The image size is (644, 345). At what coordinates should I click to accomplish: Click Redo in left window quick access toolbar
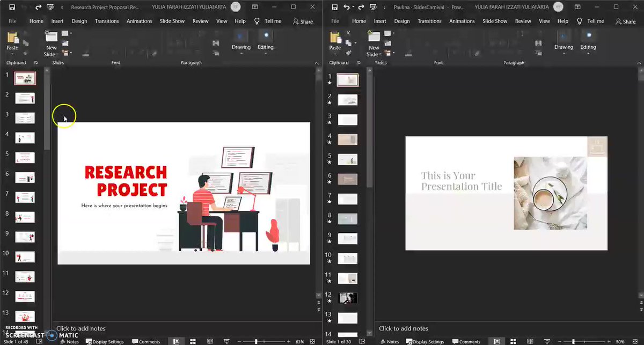coord(39,8)
